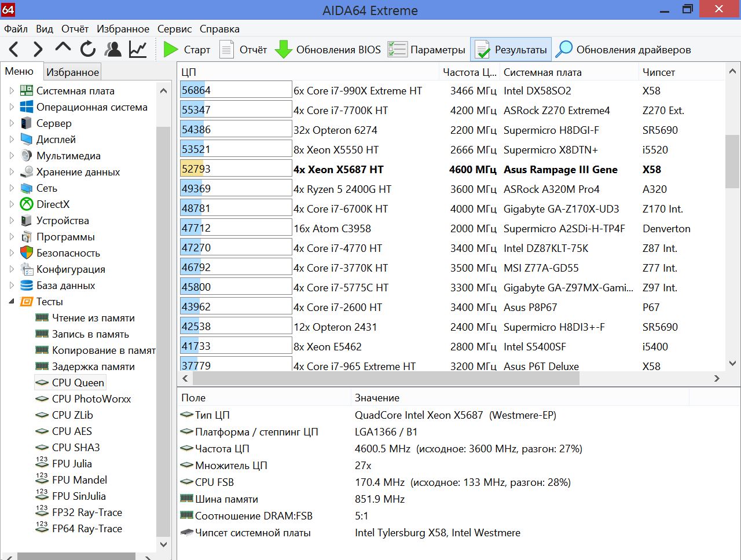The image size is (741, 560).
Task: Select the CPU AES benchmark
Action: pyautogui.click(x=72, y=431)
